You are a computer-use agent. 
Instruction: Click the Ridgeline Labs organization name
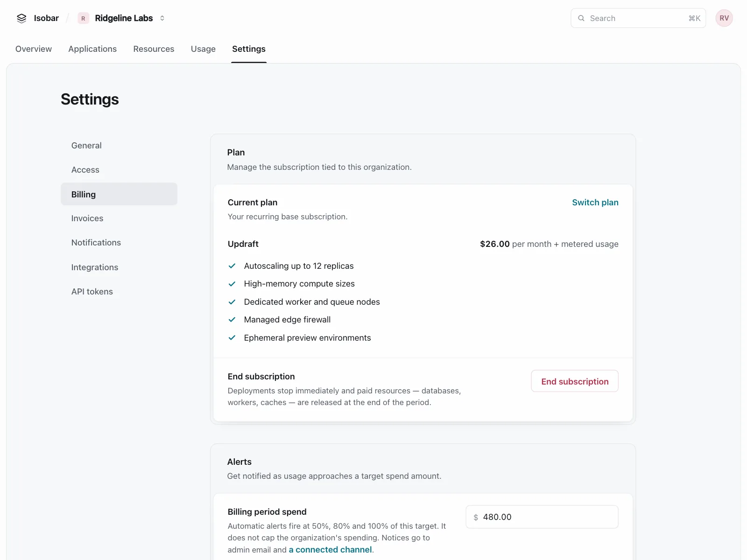124,18
